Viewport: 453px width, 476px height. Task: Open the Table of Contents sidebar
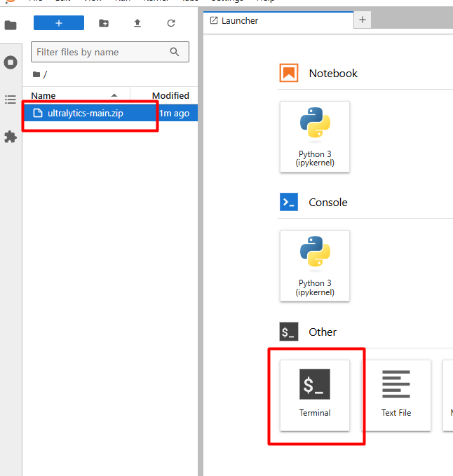pyautogui.click(x=11, y=100)
